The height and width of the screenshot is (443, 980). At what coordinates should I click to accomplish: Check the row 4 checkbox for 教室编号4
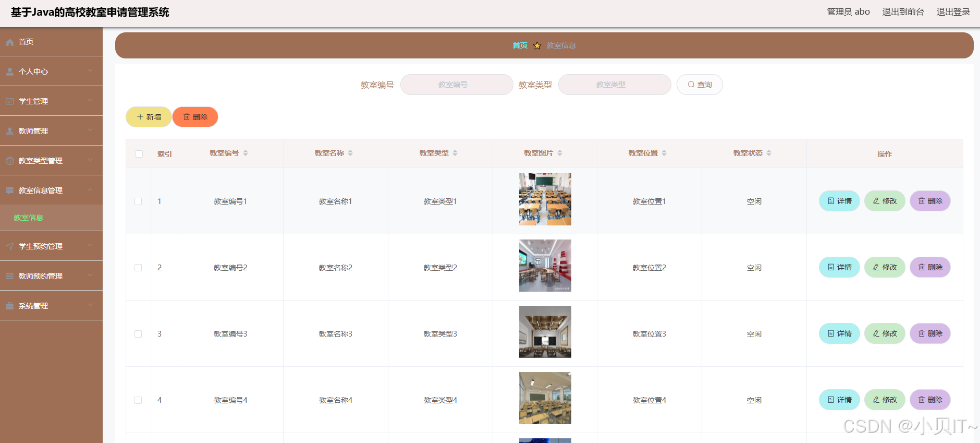tap(138, 400)
